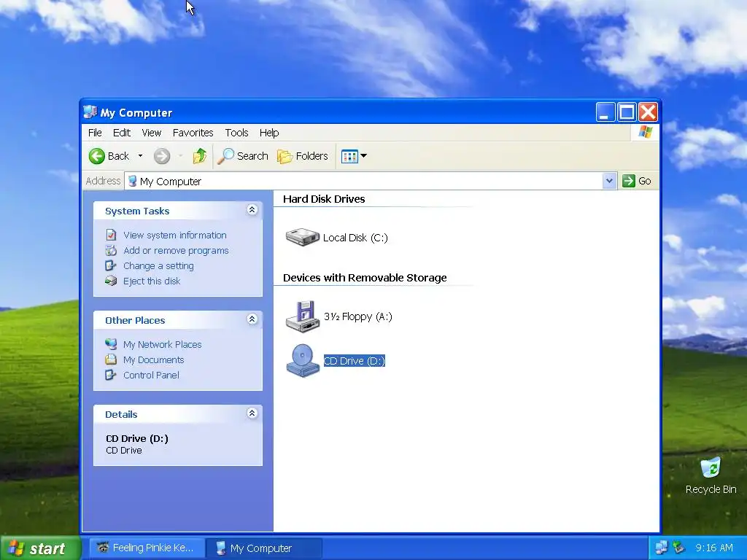Select the Local Disk (C:) drive icon
This screenshot has height=560, width=747.
303,237
